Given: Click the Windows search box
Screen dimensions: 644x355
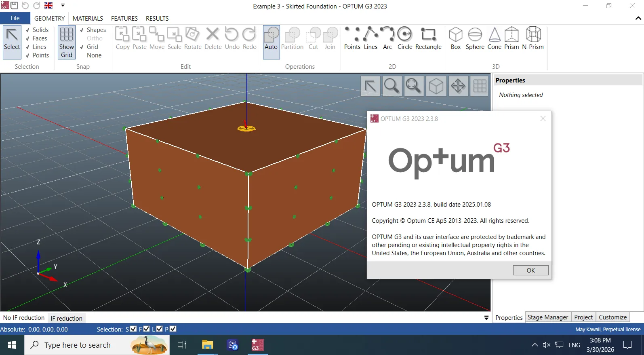Looking at the screenshot, I should tap(97, 345).
